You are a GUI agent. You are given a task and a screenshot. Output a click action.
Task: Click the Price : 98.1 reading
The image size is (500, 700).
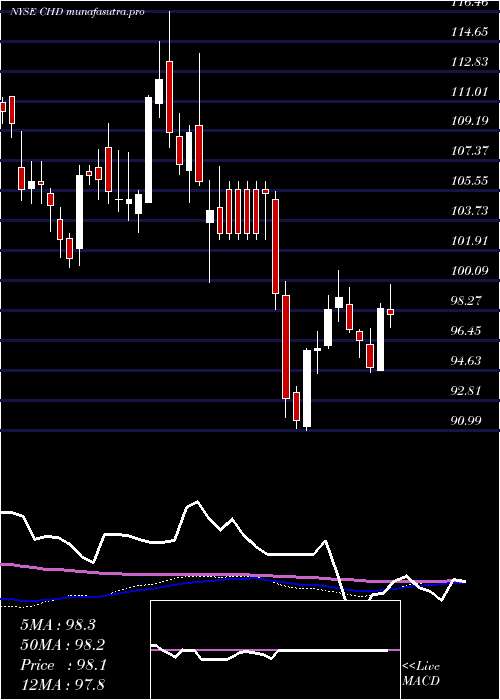[x=63, y=665]
